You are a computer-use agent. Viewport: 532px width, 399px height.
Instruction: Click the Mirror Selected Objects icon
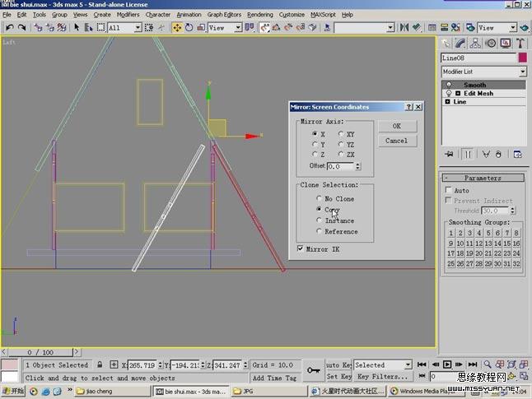point(404,27)
